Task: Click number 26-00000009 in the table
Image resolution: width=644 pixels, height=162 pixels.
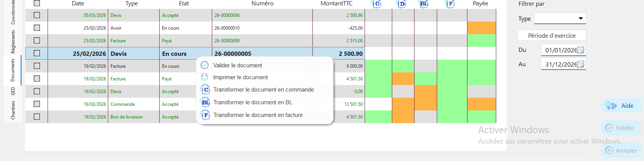Action: click(227, 41)
